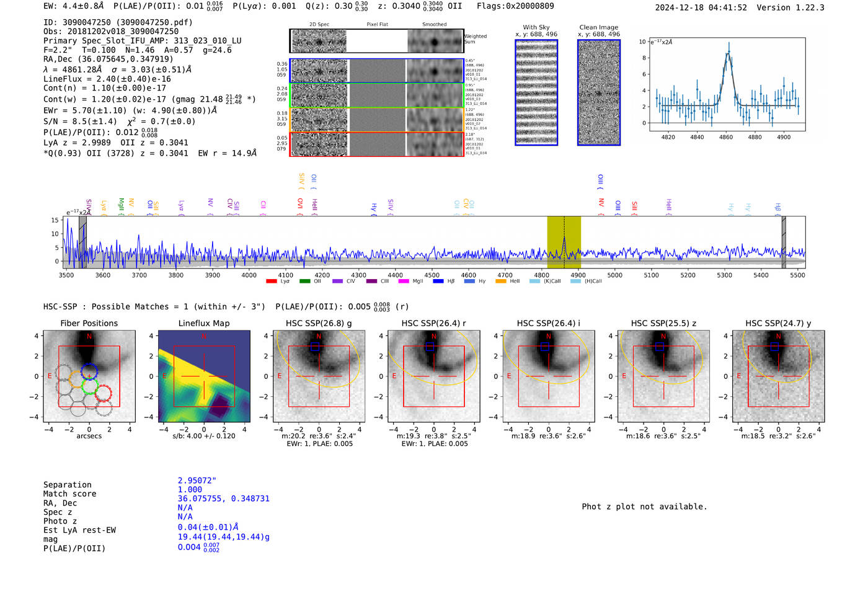
Task: Click the Flags:0x20000809 text
Action: (515, 6)
